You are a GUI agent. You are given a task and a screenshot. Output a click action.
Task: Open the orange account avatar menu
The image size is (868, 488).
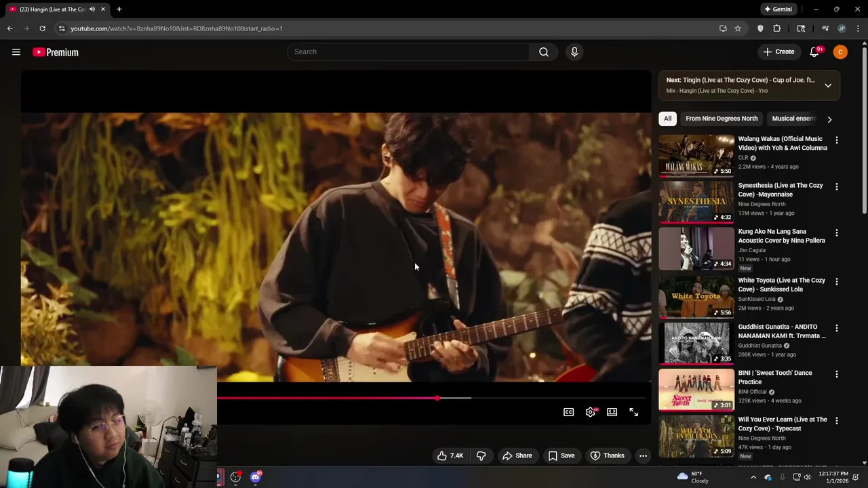point(840,52)
